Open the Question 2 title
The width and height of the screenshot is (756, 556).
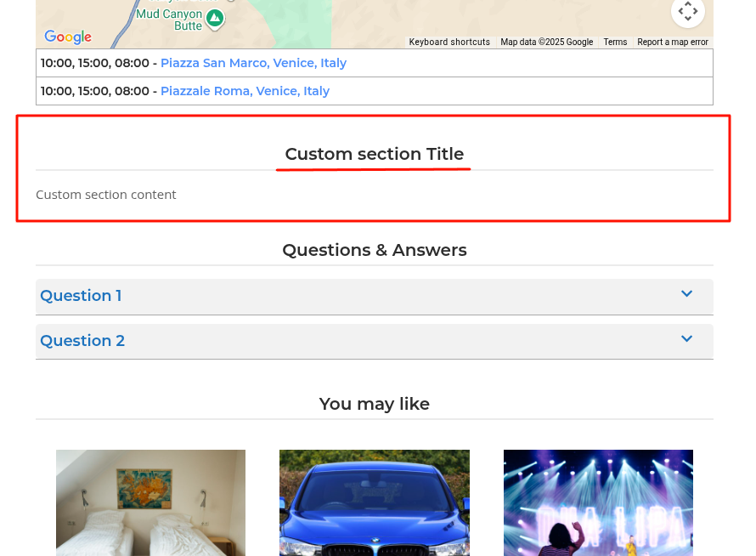[82, 341]
